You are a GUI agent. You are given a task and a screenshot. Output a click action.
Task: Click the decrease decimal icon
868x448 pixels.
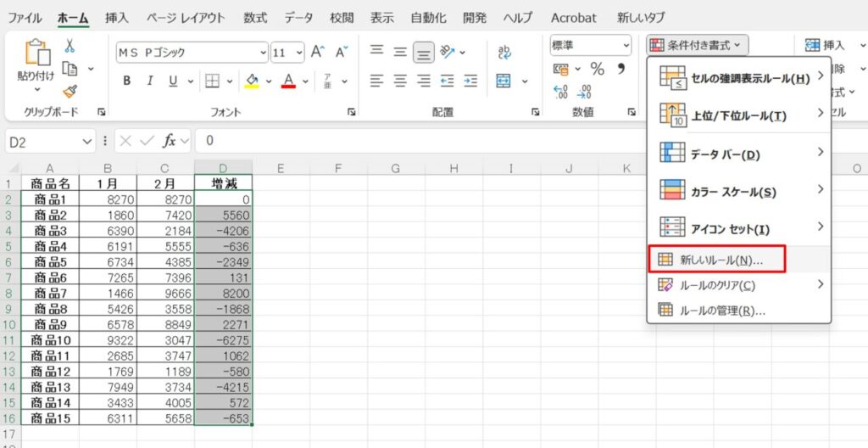tap(585, 92)
